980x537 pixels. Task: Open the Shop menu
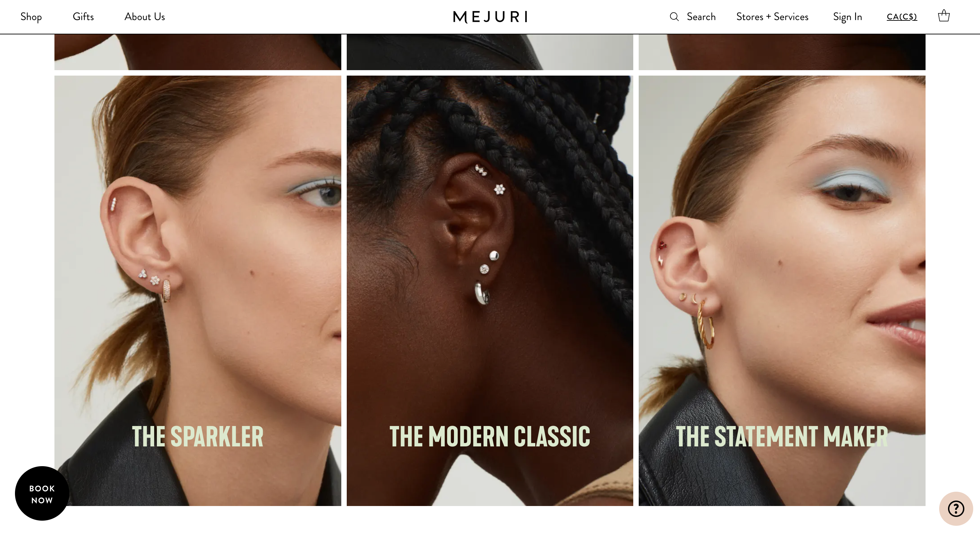click(31, 17)
